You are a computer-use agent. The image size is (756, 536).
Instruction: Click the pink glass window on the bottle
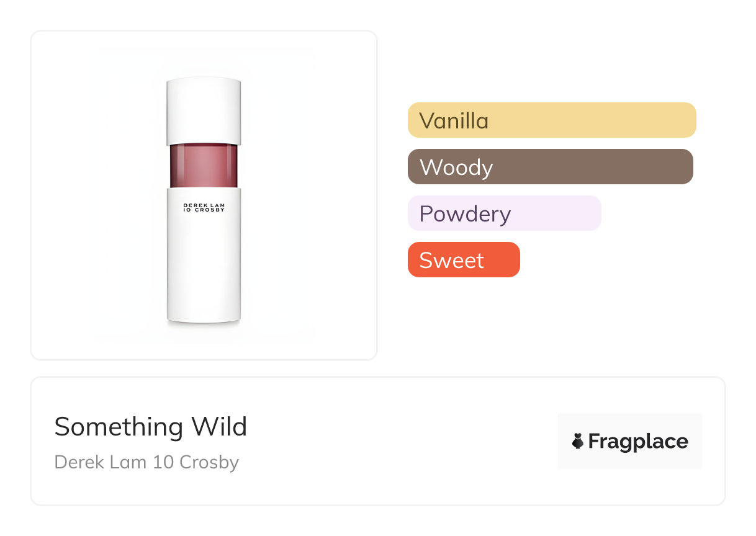point(204,166)
